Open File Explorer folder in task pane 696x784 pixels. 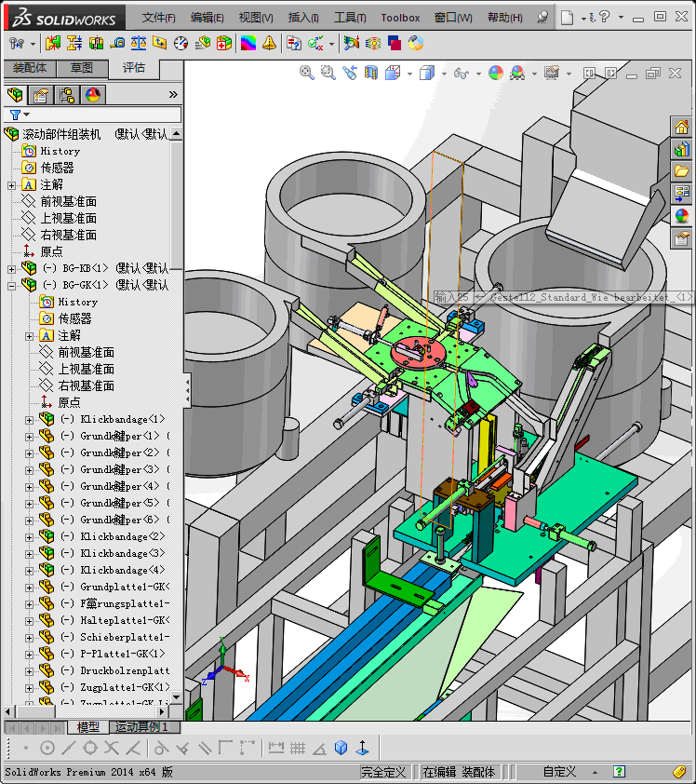point(682,171)
